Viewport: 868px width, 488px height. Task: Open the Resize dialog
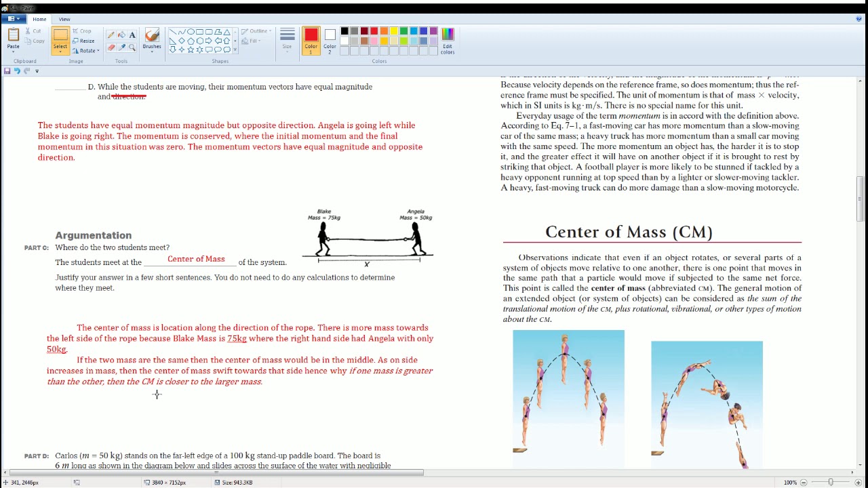pos(83,41)
